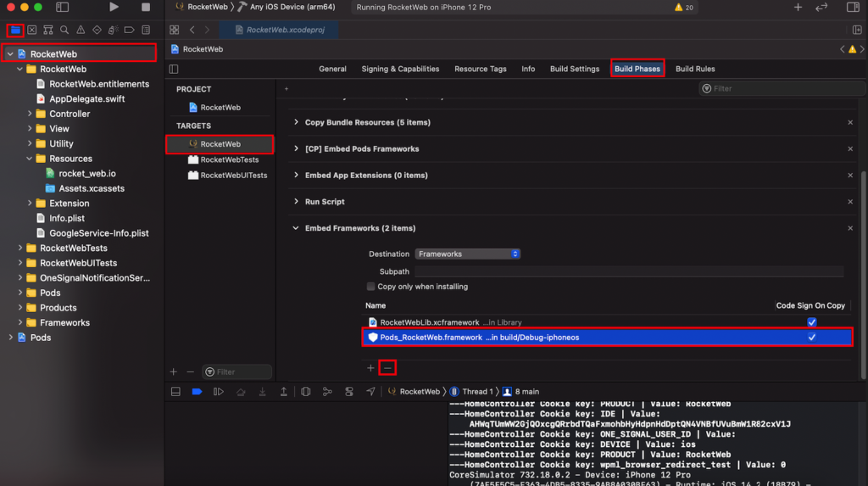Collapse the Resources folder
Viewport: 868px width, 486px height.
click(30, 159)
